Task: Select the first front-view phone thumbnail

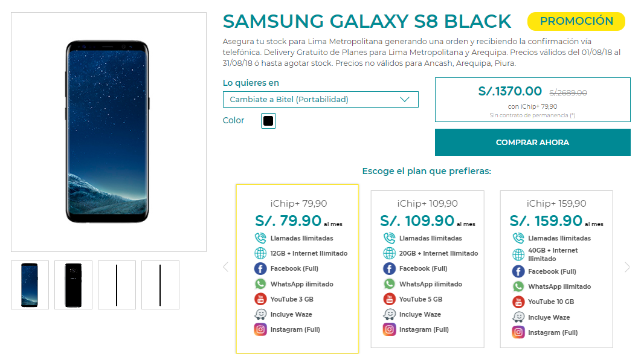Action: click(x=30, y=285)
